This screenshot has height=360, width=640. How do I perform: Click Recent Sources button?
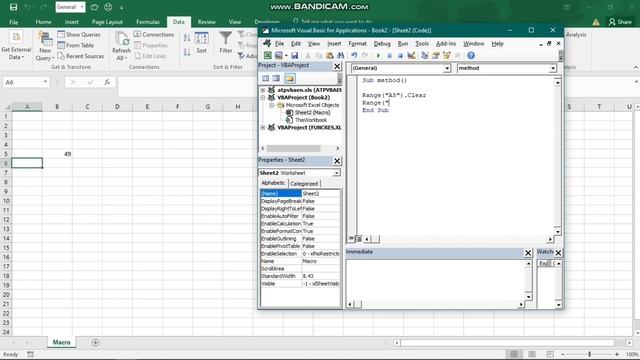click(x=81, y=56)
